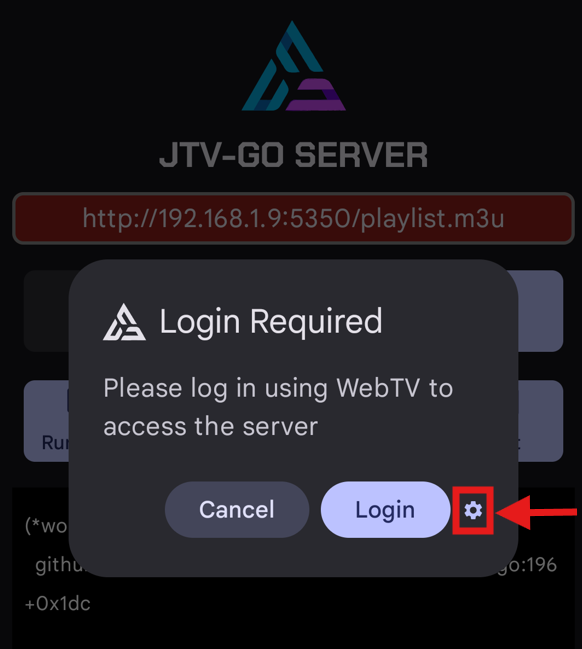Image resolution: width=582 pixels, height=649 pixels.
Task: Tap the partially hidden 'Ru' card
Action: point(46,421)
